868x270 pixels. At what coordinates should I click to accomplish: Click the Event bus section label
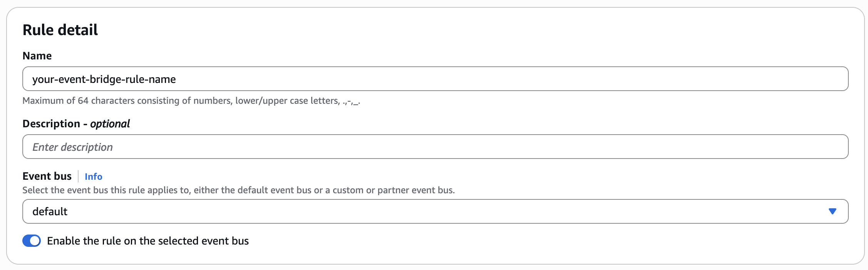[47, 176]
